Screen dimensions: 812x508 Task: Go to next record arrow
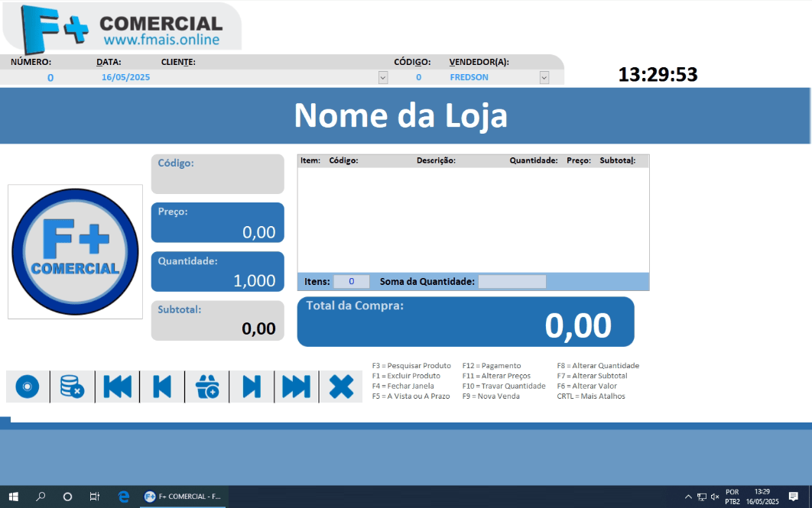point(252,387)
